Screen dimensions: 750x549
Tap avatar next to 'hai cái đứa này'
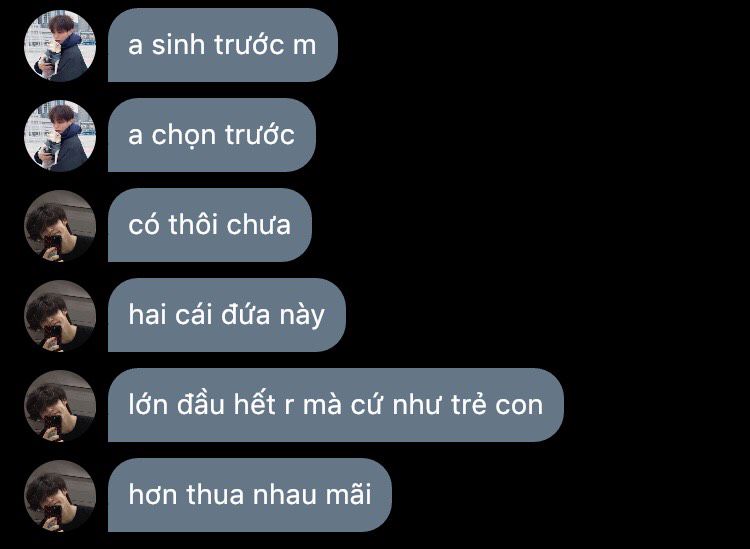(60, 315)
